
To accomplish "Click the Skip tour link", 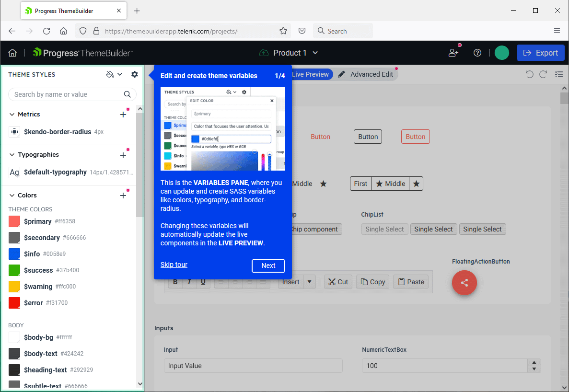I will (174, 264).
